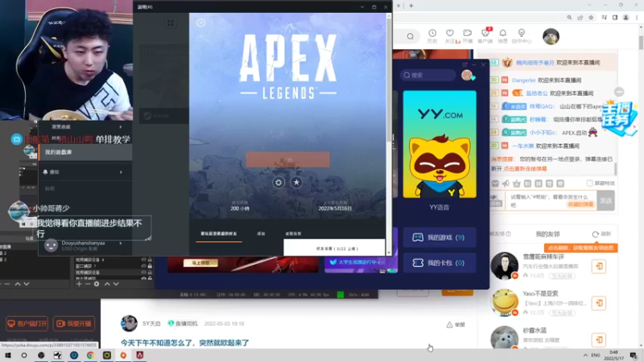
Task: Open Chrome three-dot menu
Action: 637,18
